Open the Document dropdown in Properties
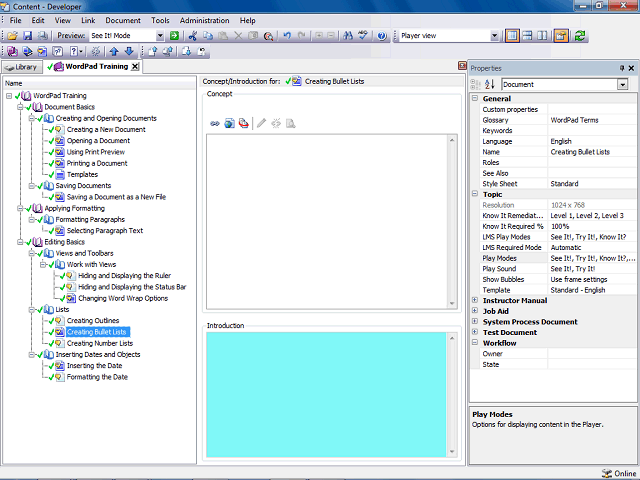640x480 pixels. coord(622,84)
